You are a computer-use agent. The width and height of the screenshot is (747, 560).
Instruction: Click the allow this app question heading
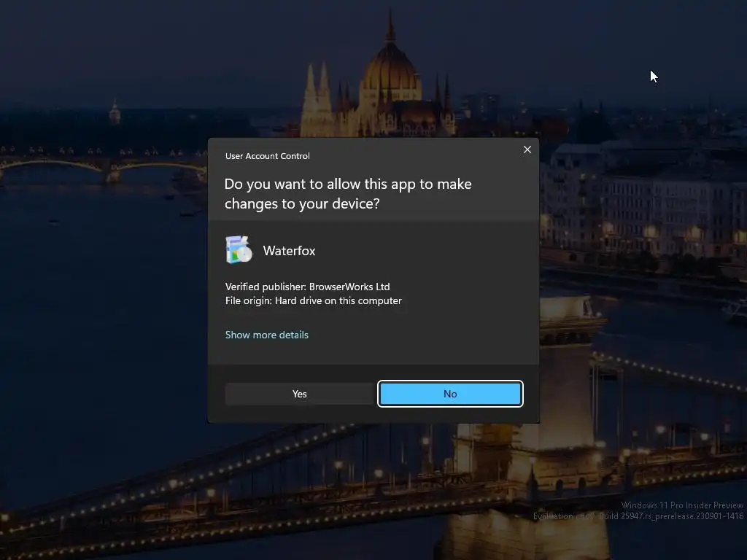(348, 194)
